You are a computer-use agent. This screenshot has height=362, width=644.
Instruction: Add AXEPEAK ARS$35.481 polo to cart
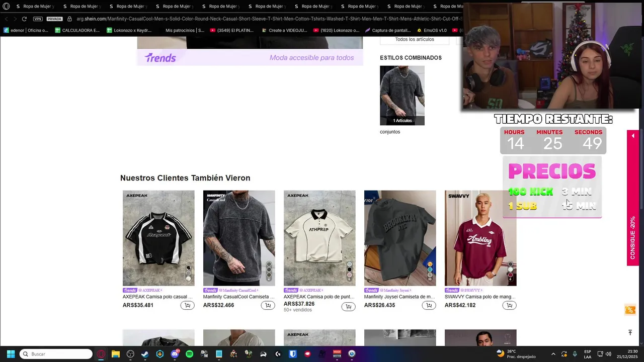(187, 305)
